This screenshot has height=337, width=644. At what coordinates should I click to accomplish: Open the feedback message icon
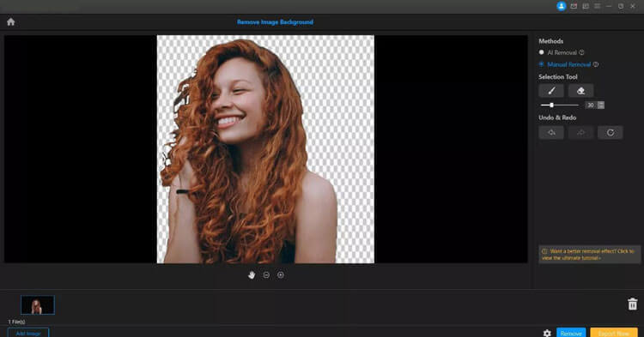pos(586,6)
